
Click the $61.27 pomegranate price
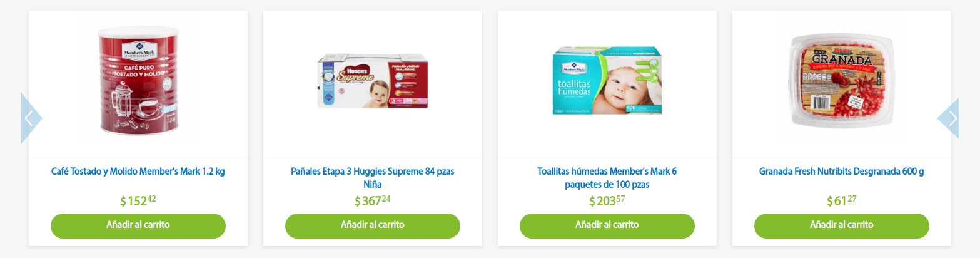[x=842, y=201]
